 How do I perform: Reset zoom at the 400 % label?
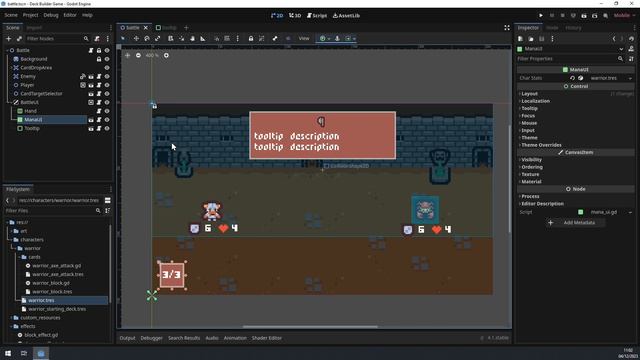coord(152,55)
